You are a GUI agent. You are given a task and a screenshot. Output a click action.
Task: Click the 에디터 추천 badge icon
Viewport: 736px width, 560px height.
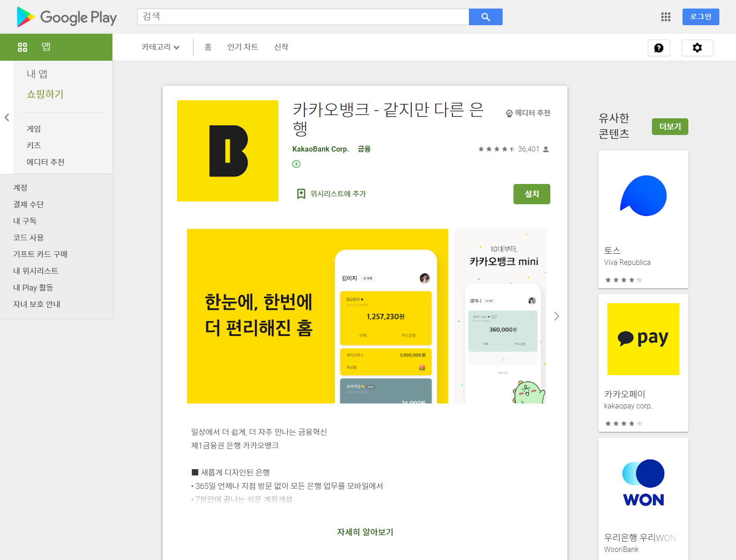click(509, 113)
